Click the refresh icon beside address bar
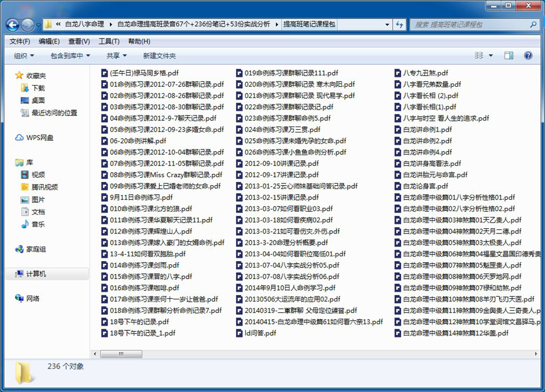This screenshot has width=545, height=392. tap(399, 24)
